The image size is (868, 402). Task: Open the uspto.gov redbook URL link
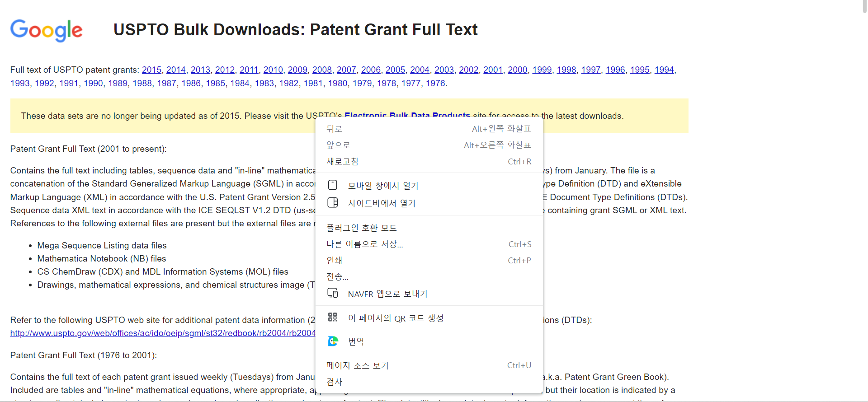pyautogui.click(x=163, y=333)
